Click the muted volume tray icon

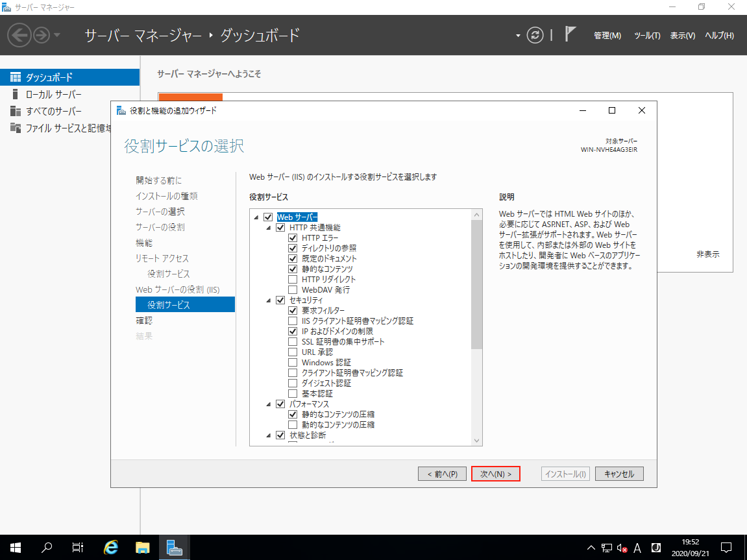[622, 548]
